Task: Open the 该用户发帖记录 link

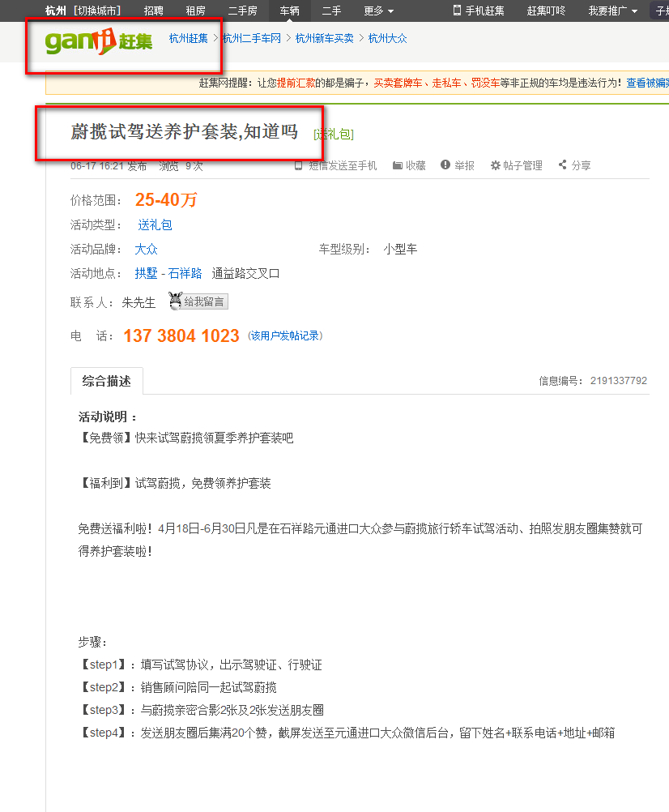Action: pyautogui.click(x=285, y=335)
